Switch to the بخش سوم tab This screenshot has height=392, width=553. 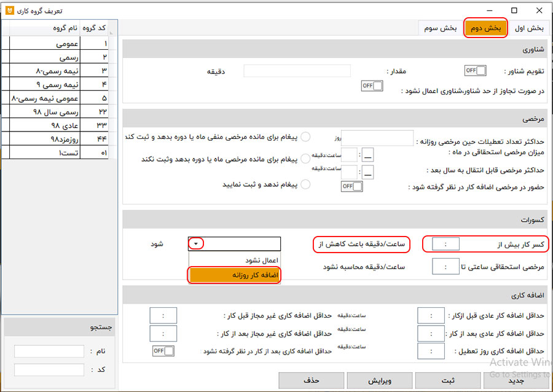(440, 28)
